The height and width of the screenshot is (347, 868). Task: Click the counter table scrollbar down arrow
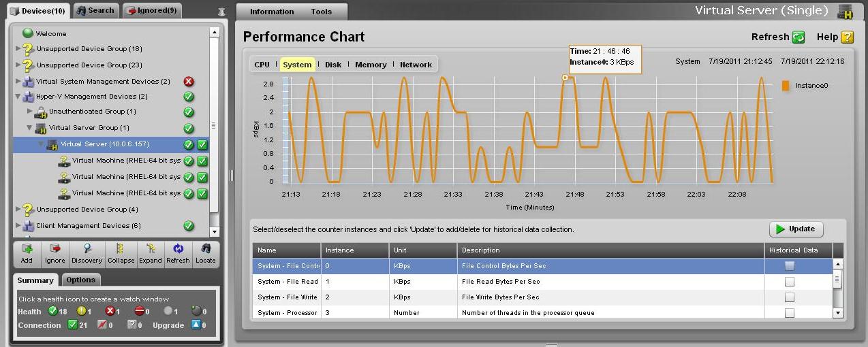pos(838,313)
